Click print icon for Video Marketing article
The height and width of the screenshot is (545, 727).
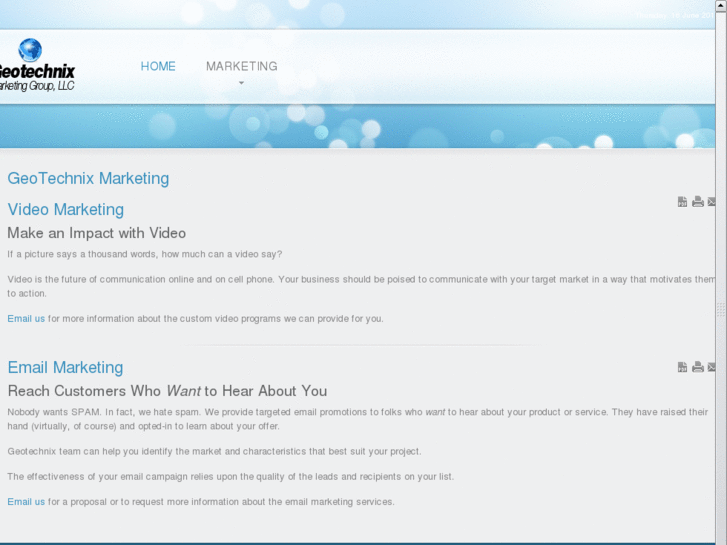click(698, 202)
